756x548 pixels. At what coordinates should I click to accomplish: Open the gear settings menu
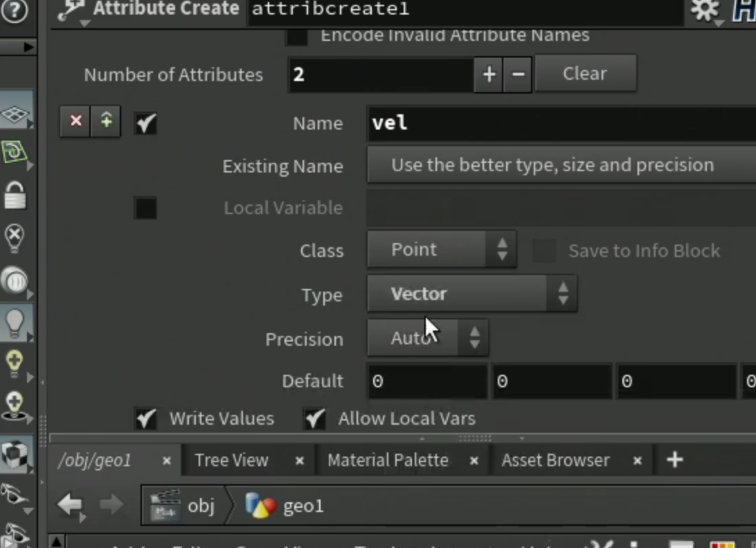pos(704,10)
